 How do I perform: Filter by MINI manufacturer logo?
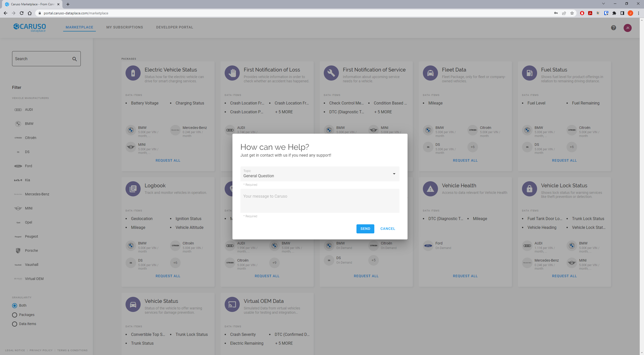tap(18, 208)
